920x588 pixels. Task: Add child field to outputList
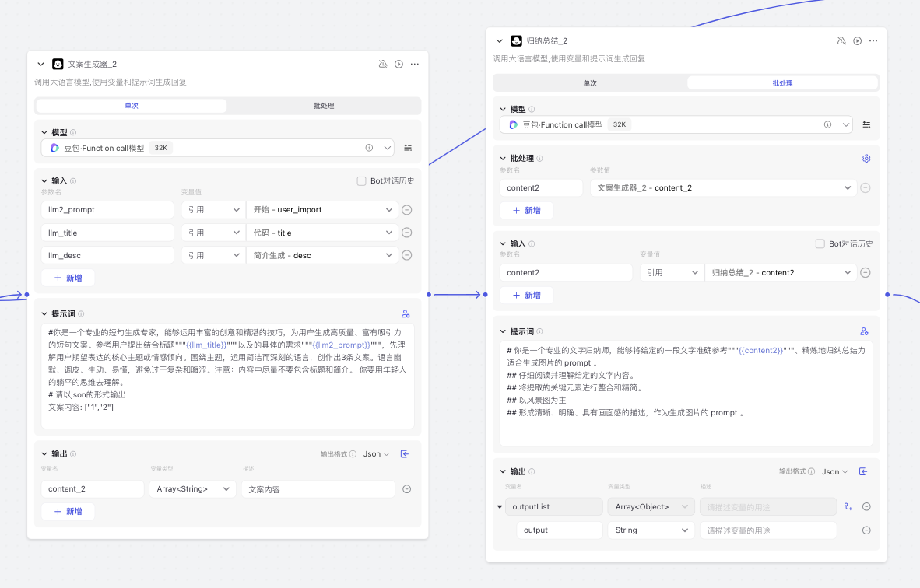[848, 506]
